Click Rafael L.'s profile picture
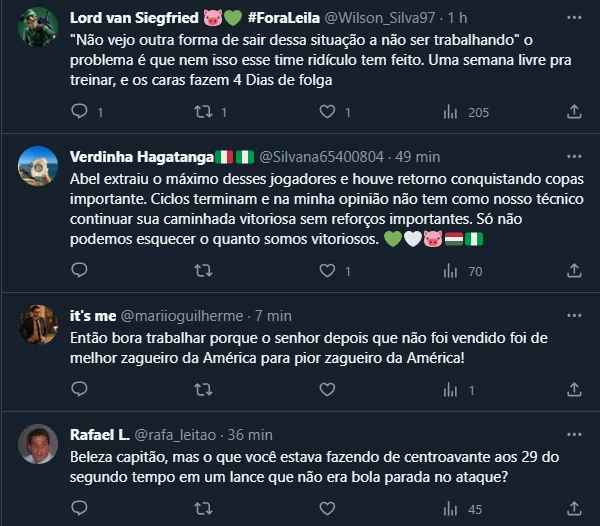The width and height of the screenshot is (600, 526). coord(39,445)
